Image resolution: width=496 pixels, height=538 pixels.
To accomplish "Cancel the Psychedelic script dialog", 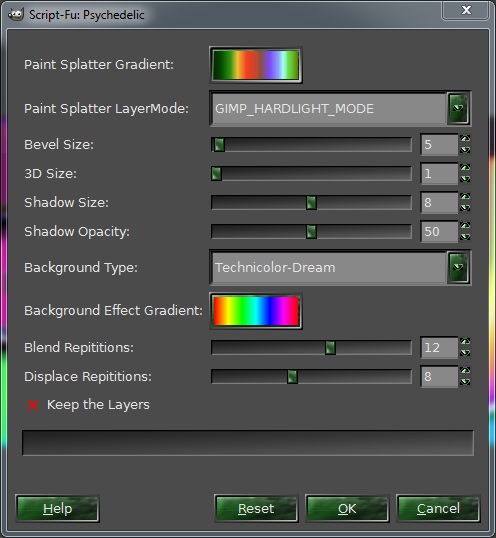I will click(438, 508).
